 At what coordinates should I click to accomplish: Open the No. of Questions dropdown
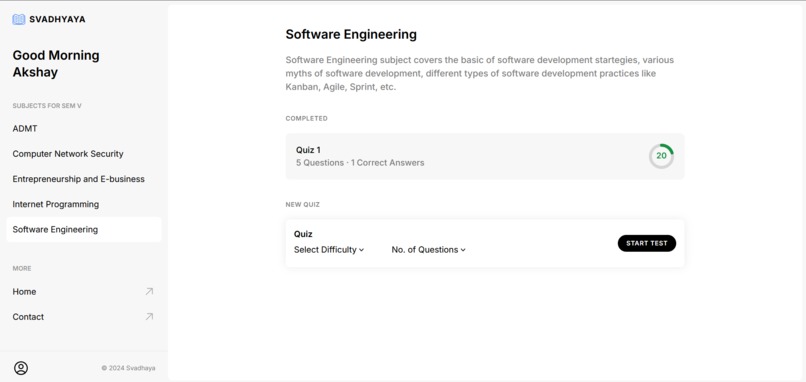point(429,250)
